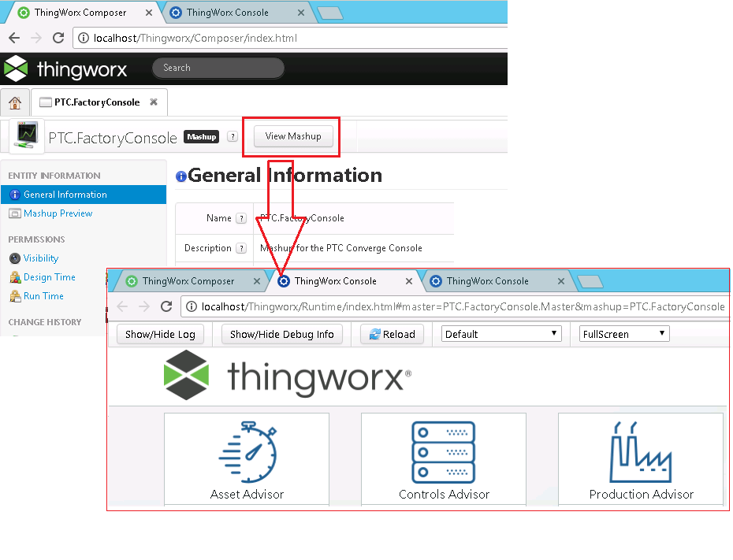The image size is (733, 560).
Task: Click the Asset Advisor label
Action: pos(247,494)
